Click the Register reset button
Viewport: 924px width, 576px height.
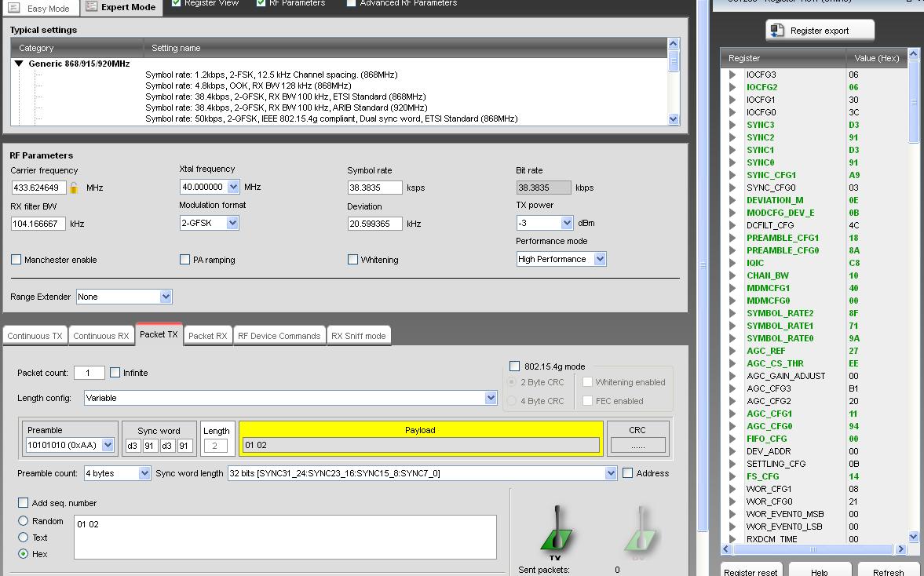point(751,571)
